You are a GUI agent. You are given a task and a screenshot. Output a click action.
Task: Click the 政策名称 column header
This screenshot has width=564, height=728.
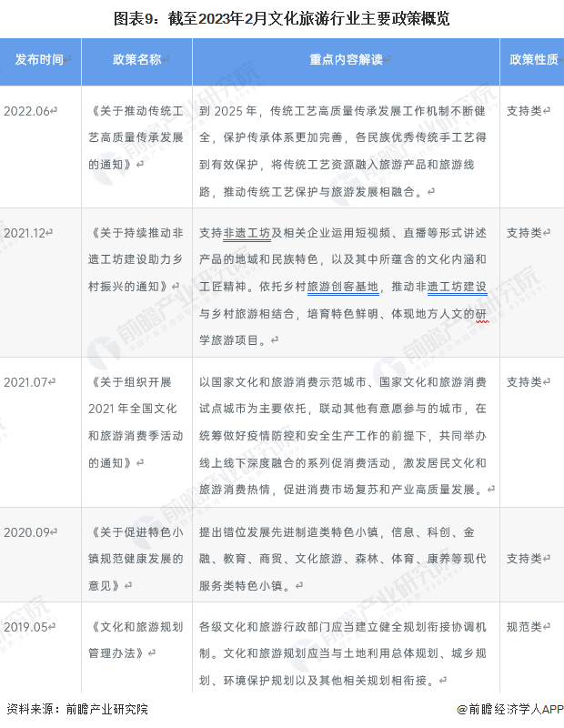[136, 60]
